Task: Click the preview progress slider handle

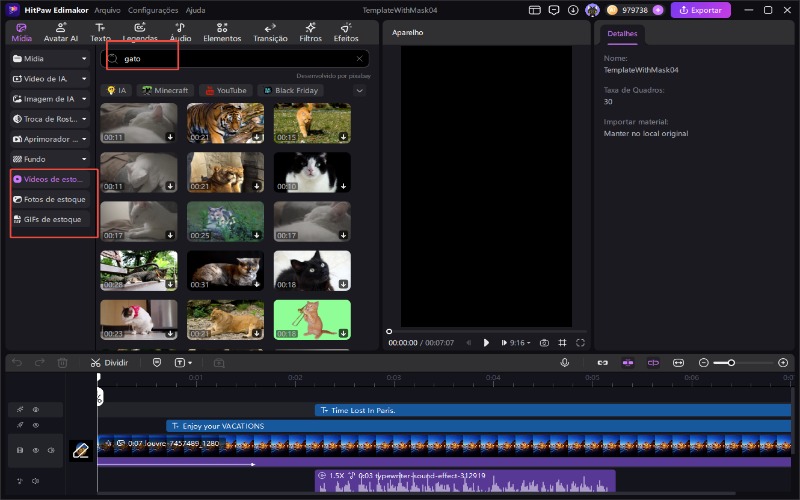Action: (x=389, y=332)
